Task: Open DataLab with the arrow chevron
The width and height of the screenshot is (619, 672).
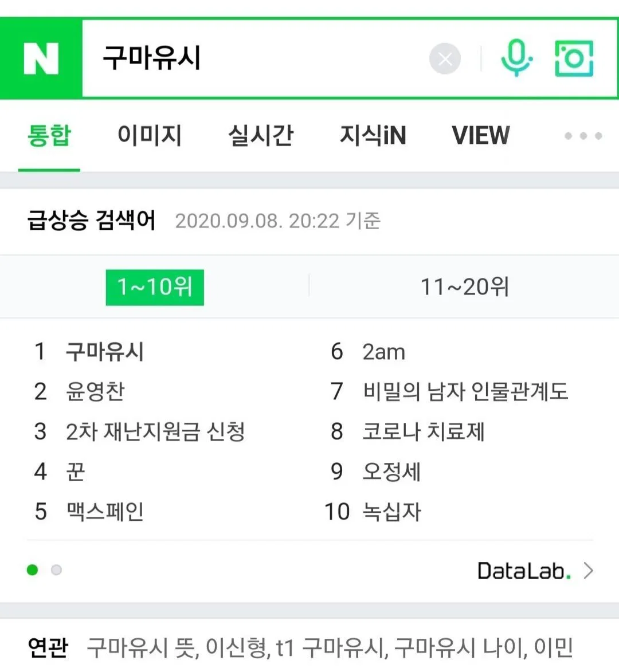Action: (589, 571)
